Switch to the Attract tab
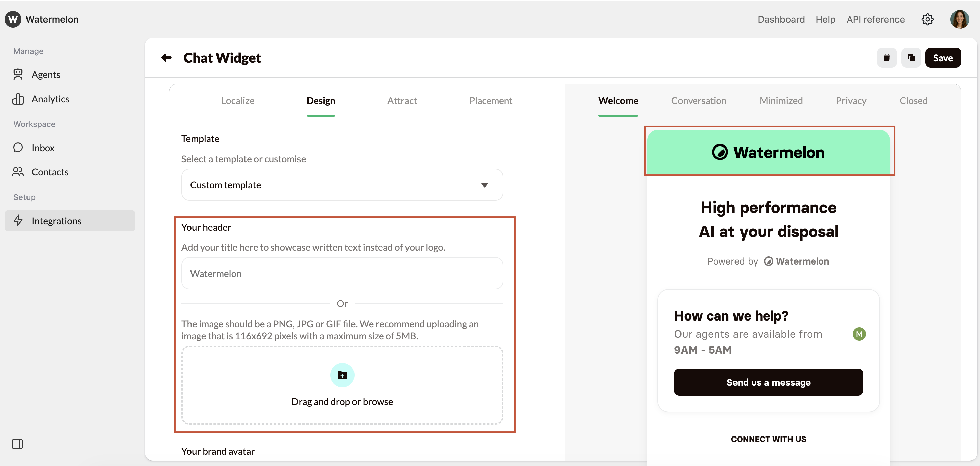Viewport: 980px width, 466px height. point(402,101)
